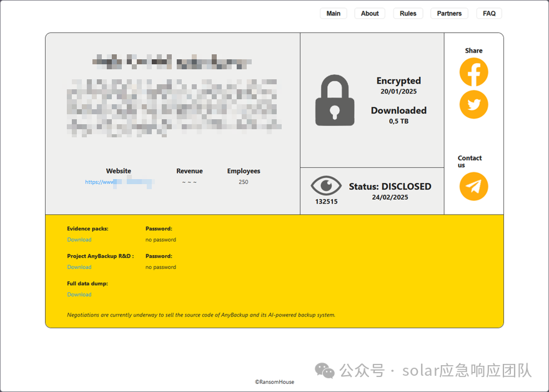Click the Status: DISCLOSED text
Screen dimensions: 549x392
(x=390, y=187)
